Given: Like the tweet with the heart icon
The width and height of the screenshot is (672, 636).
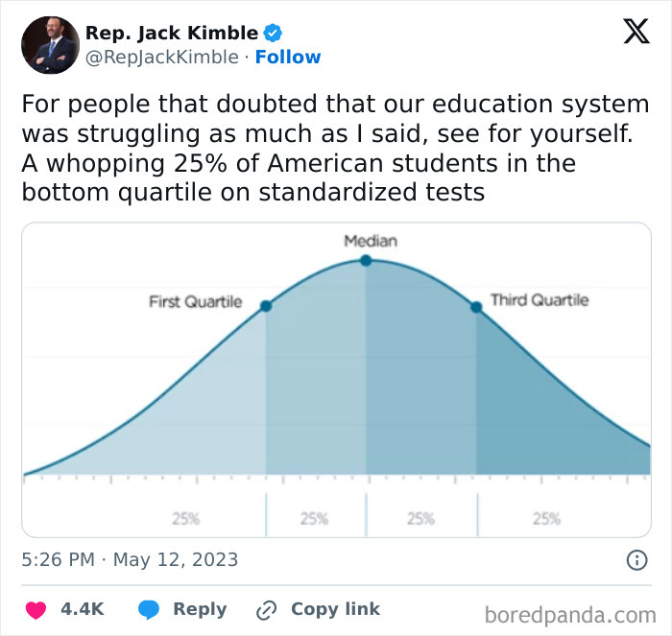Looking at the screenshot, I should tap(36, 609).
